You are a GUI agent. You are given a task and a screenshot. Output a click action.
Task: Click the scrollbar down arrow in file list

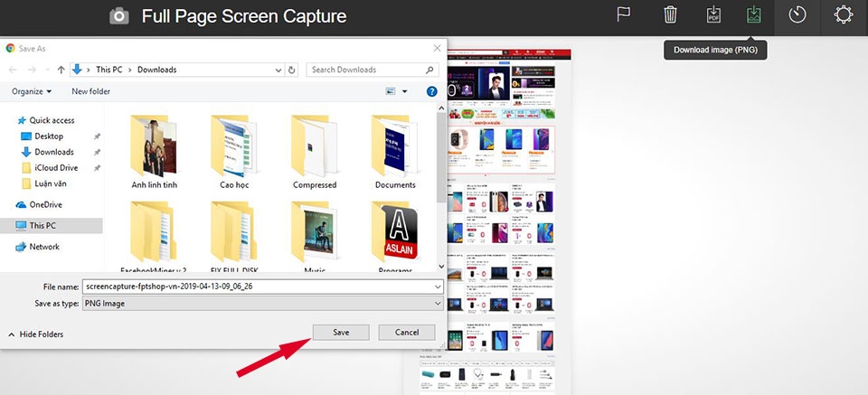[x=441, y=266]
